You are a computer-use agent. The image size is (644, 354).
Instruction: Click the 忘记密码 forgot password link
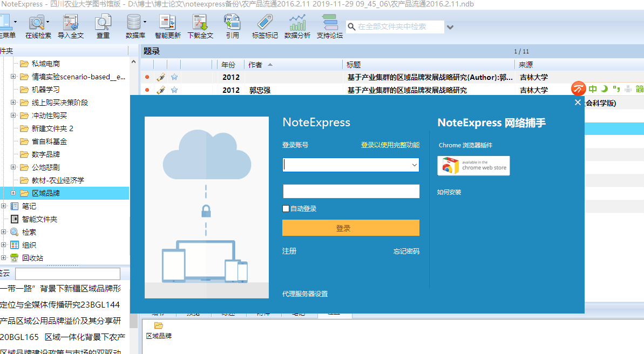(x=406, y=251)
